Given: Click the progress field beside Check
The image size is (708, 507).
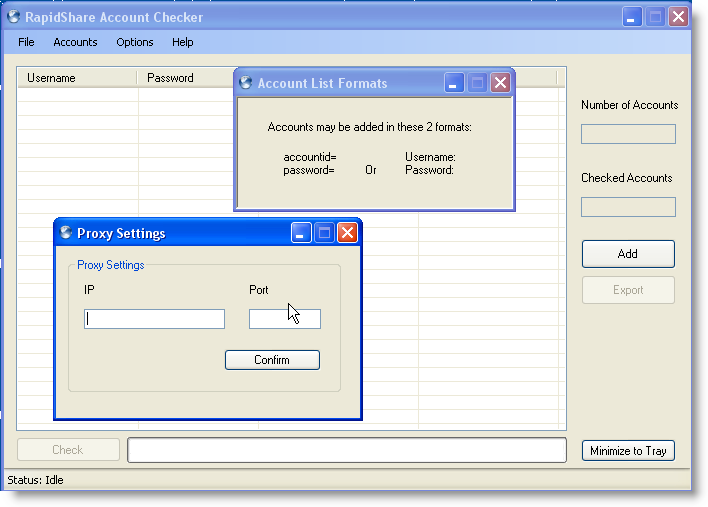Looking at the screenshot, I should point(347,450).
